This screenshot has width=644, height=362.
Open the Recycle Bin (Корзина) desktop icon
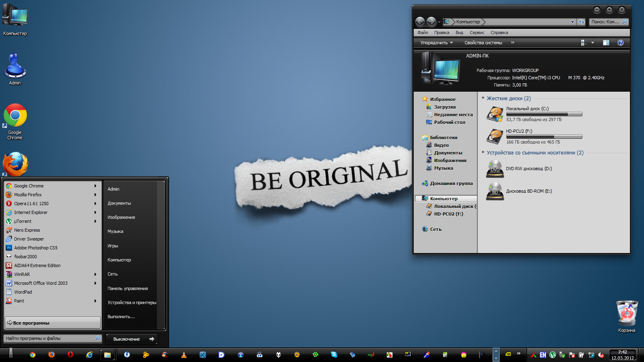click(627, 314)
